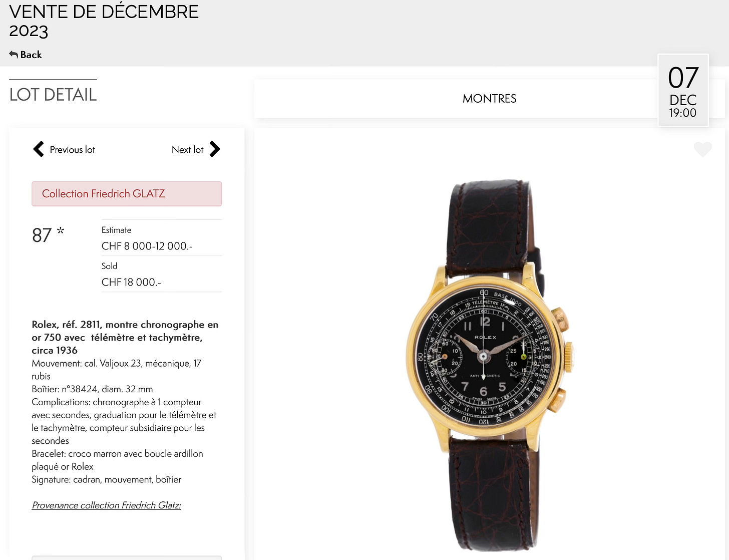
Task: Click the VENTE DE DÉCEMBRE 2023 title
Action: (104, 21)
